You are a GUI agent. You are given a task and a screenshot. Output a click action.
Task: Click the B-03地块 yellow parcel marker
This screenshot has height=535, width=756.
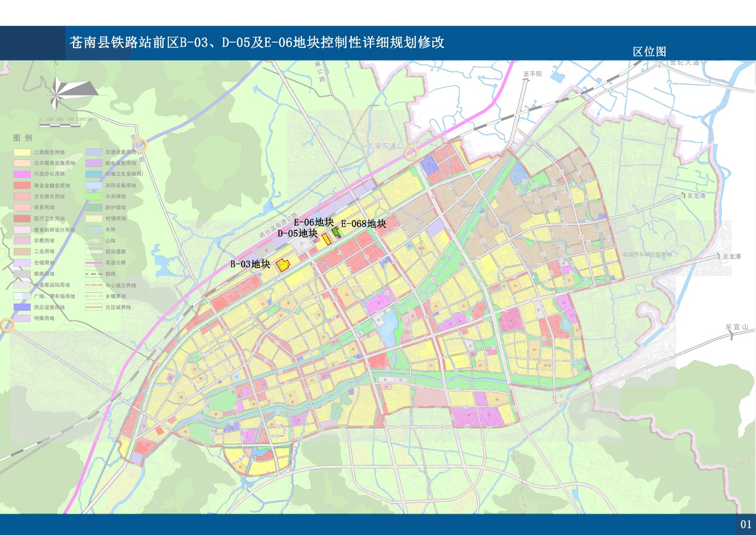[x=283, y=265]
